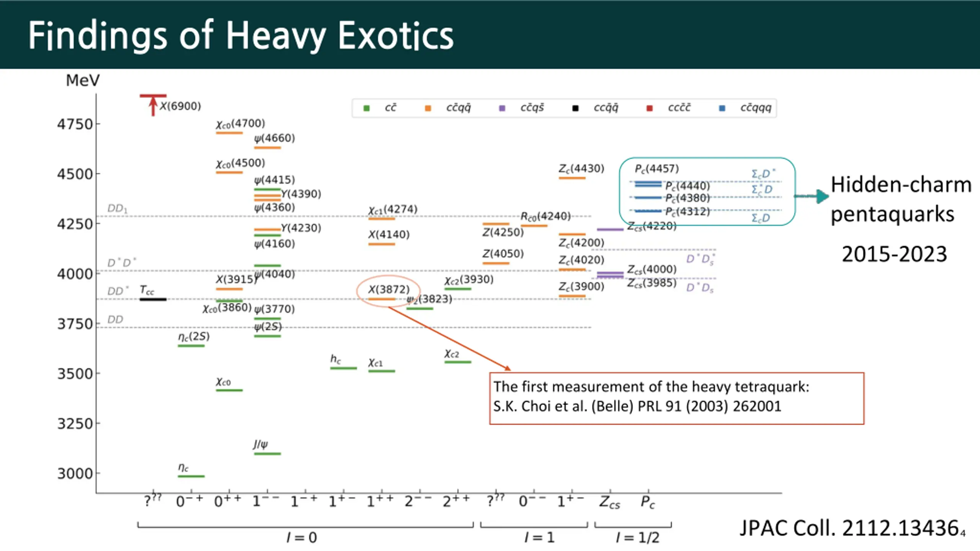Viewport: 980px width, 551px height.
Task: Click the "I = 0" isospin label
Action: pos(302,538)
